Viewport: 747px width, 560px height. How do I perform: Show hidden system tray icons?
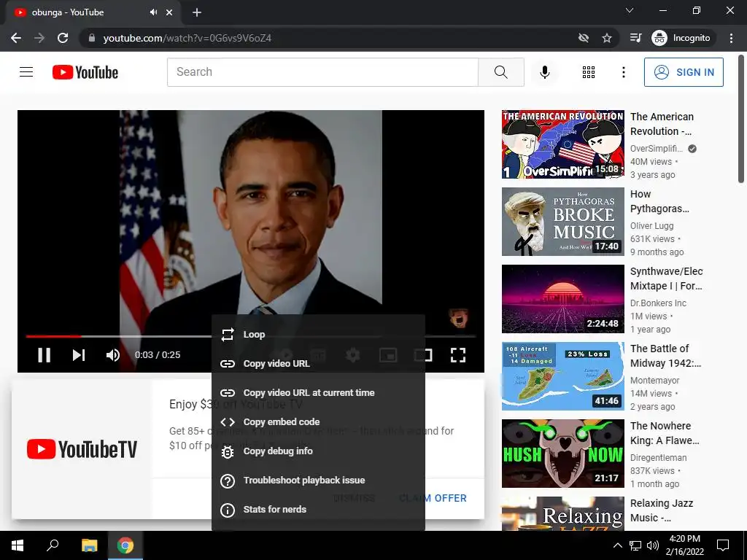tap(617, 545)
